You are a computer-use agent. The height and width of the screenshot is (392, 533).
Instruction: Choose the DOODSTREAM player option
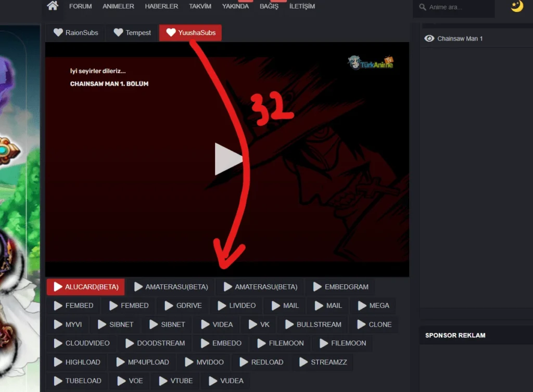pos(155,343)
